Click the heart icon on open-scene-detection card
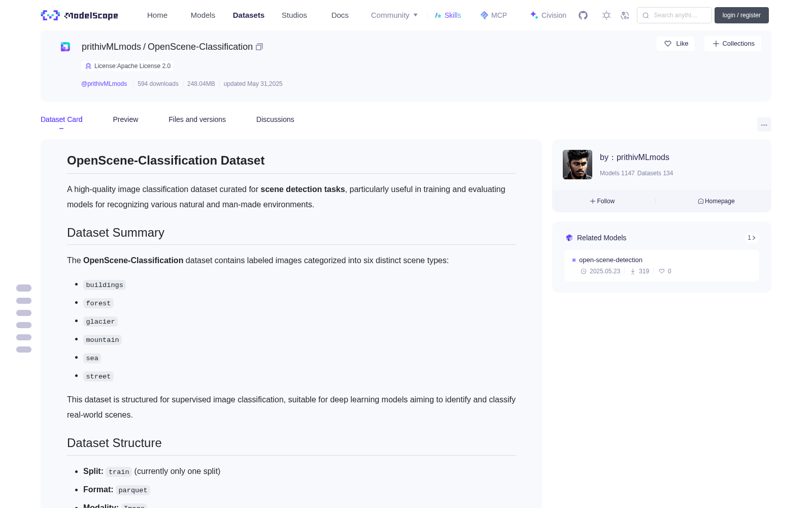This screenshot has height=508, width=812. click(x=662, y=271)
